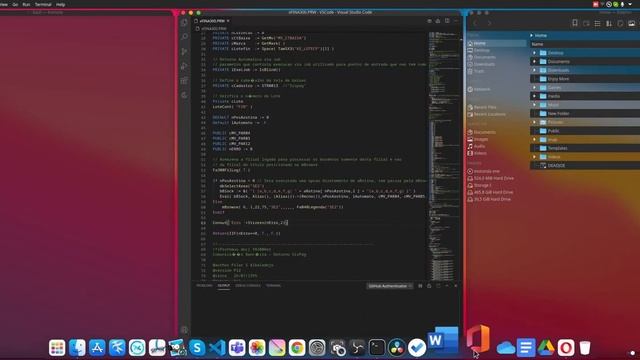Open the sort options in file manager toolbar
This screenshot has height=360, width=640.
609,24
